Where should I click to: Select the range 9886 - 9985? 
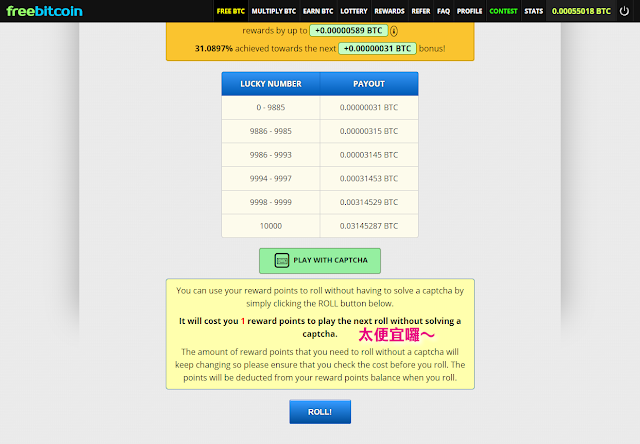tap(271, 131)
